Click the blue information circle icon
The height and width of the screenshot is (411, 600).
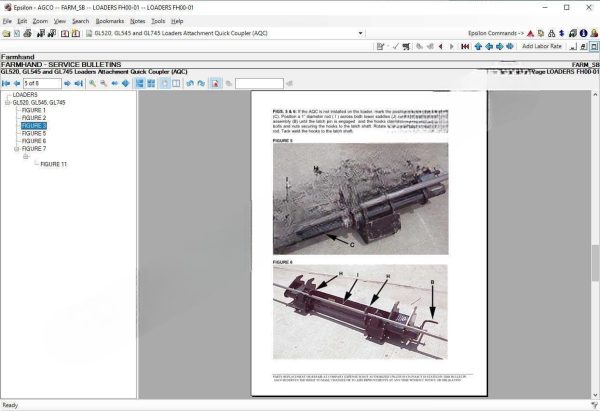583,34
